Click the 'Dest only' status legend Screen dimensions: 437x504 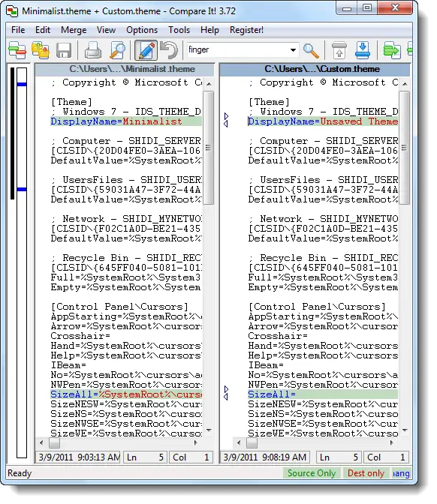pyautogui.click(x=366, y=473)
